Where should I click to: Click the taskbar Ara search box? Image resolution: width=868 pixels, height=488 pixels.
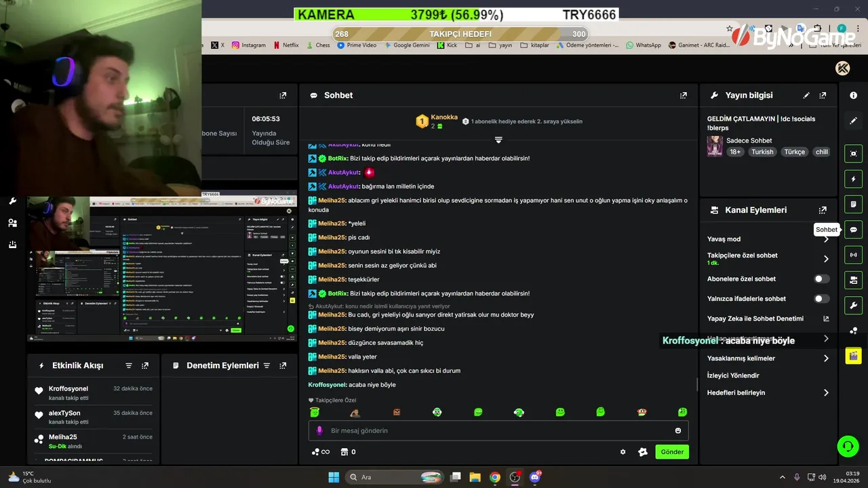395,477
